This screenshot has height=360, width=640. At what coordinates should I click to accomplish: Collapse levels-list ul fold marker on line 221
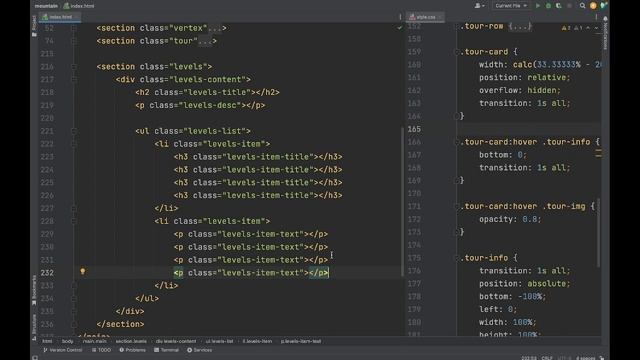tap(74, 131)
